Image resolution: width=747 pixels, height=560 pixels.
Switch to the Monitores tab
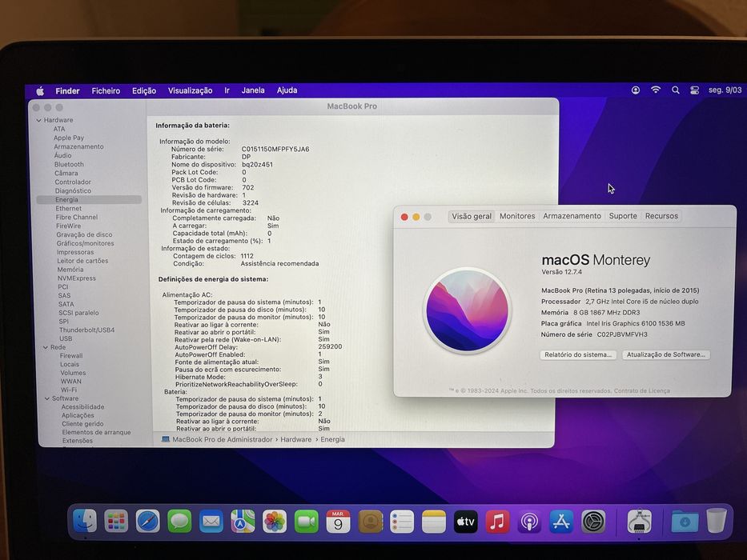click(x=517, y=216)
